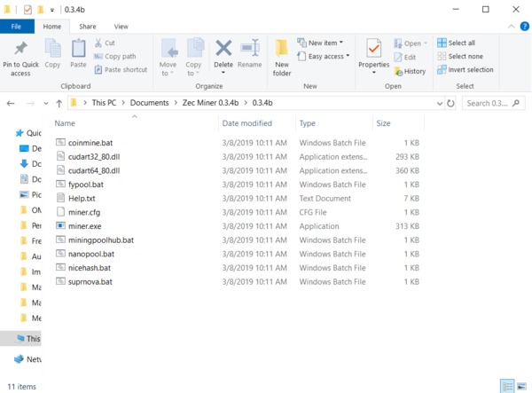Image resolution: width=532 pixels, height=393 pixels.
Task: Click the Paste clipboard icon
Action: (78, 48)
